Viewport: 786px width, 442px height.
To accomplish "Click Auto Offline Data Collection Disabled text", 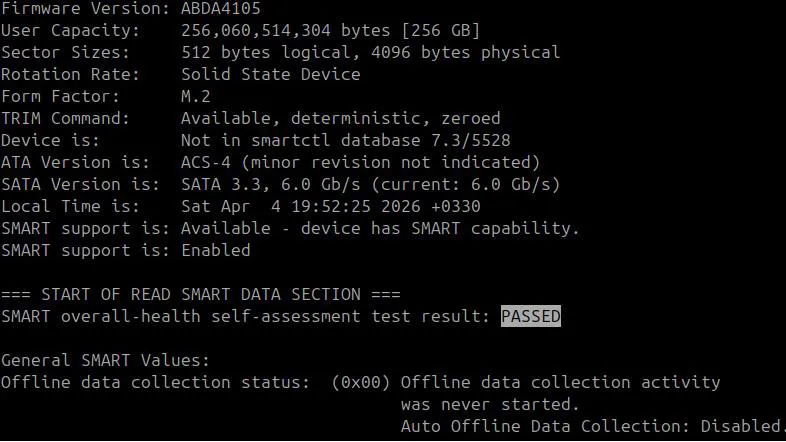I will (593, 426).
